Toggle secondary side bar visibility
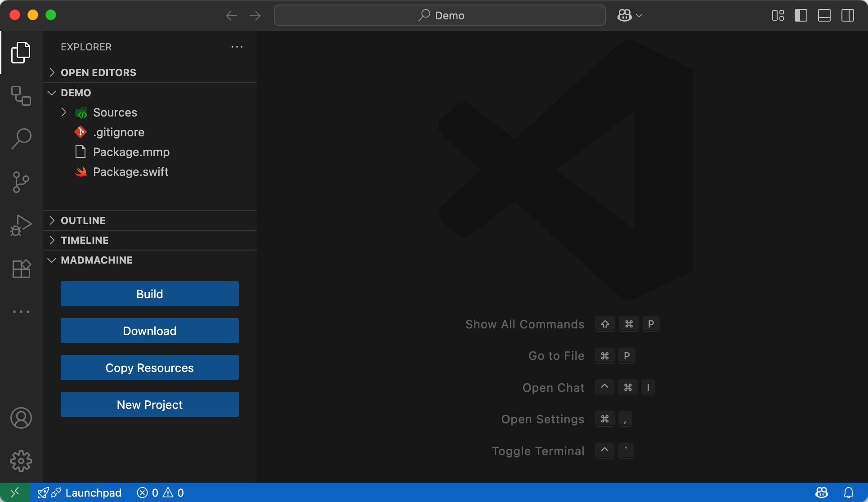The image size is (868, 502). coord(848,16)
